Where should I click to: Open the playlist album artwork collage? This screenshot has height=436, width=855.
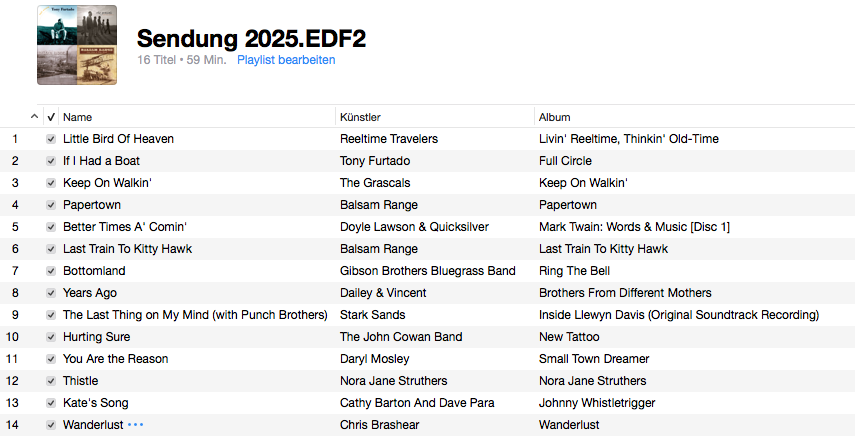click(x=77, y=45)
